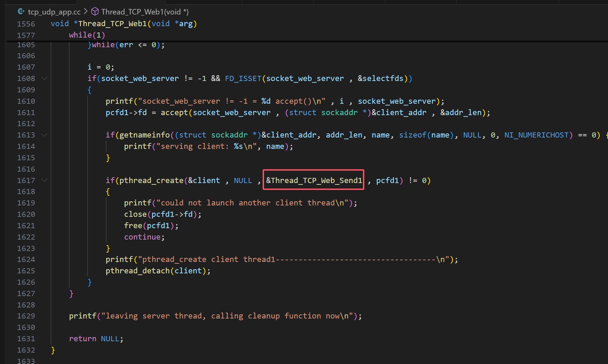
Task: Click the breadcrumb separator chevron
Action: point(85,12)
